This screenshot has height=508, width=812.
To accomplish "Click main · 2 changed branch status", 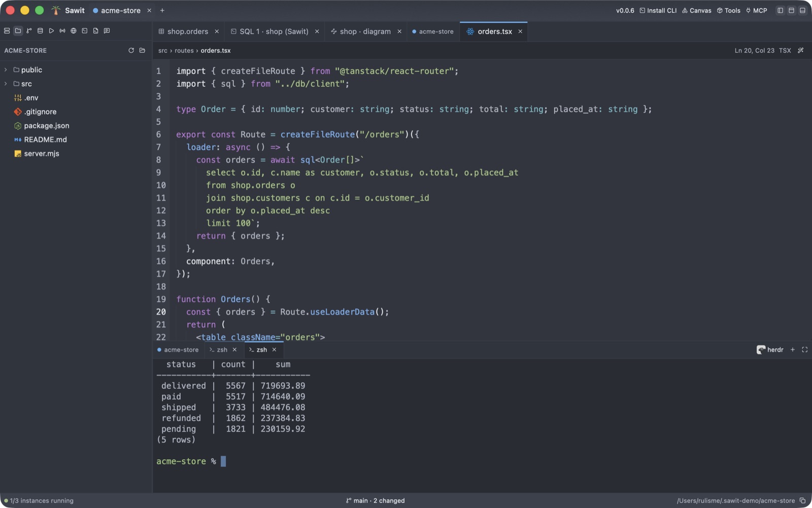I will (376, 500).
